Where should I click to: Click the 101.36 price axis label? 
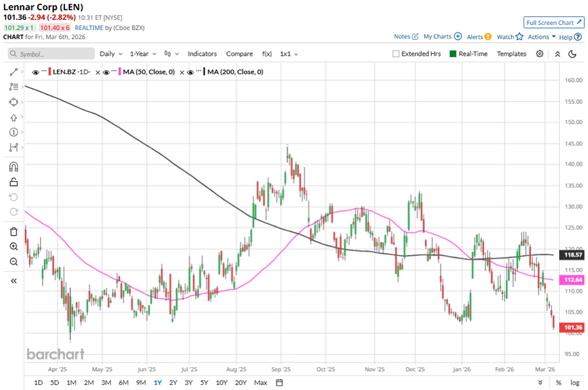coord(572,327)
